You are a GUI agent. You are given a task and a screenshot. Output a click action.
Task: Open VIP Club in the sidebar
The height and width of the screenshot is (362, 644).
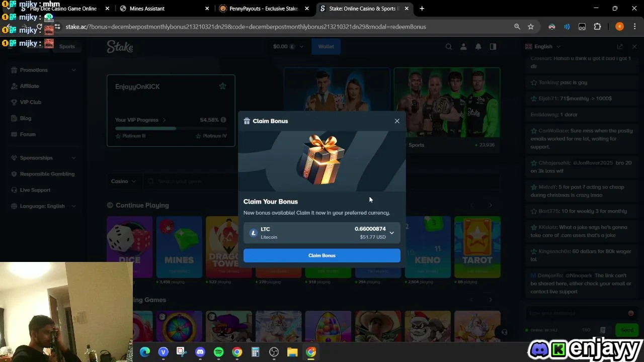30,102
